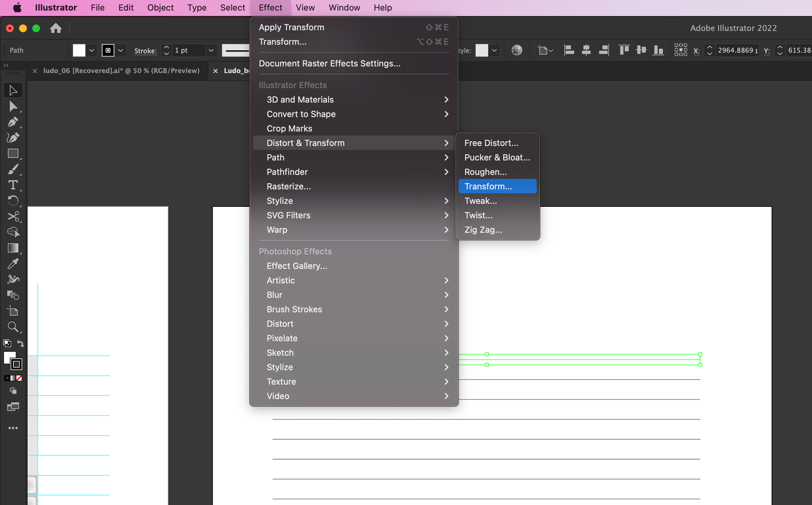Select the Rotate tool
Image resolution: width=812 pixels, height=505 pixels.
(x=13, y=201)
